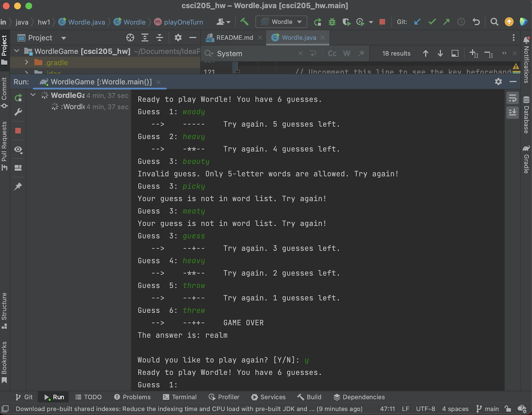532x415 pixels.
Task: Open Search Everywhere magnifier
Action: (494, 21)
